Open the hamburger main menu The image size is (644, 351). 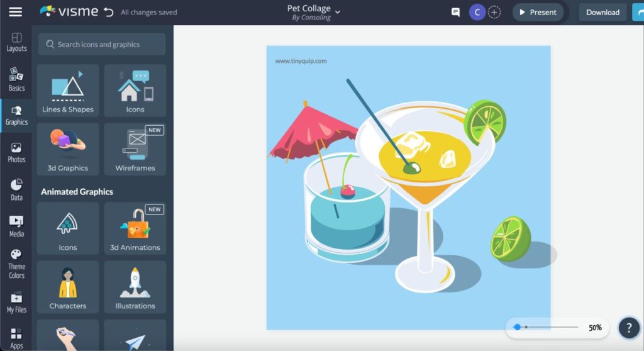16,12
